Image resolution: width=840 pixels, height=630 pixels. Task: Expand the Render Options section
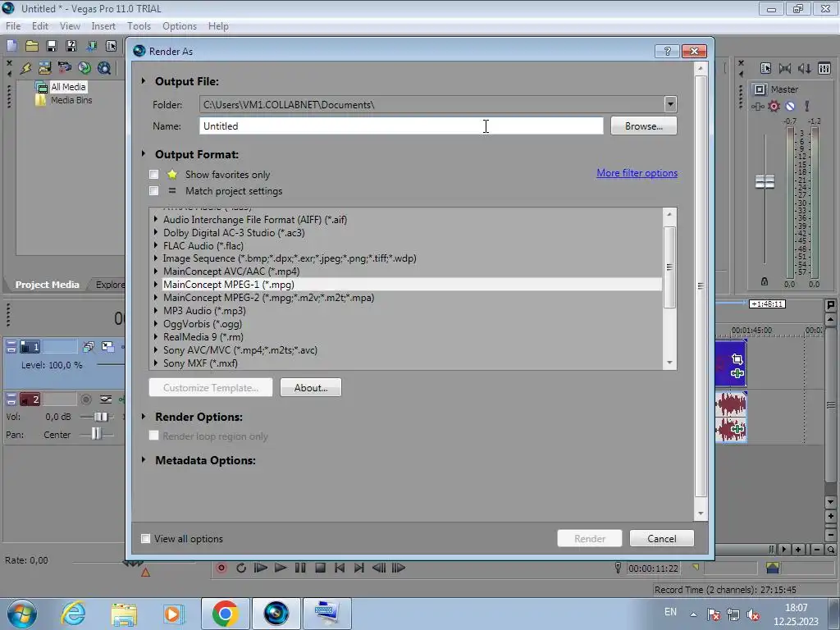pyautogui.click(x=143, y=416)
